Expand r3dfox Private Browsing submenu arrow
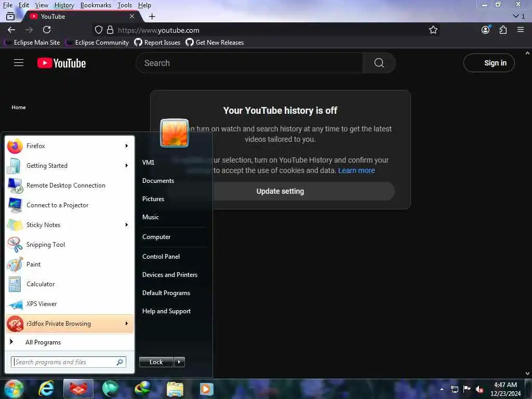This screenshot has height=399, width=532. pos(127,323)
